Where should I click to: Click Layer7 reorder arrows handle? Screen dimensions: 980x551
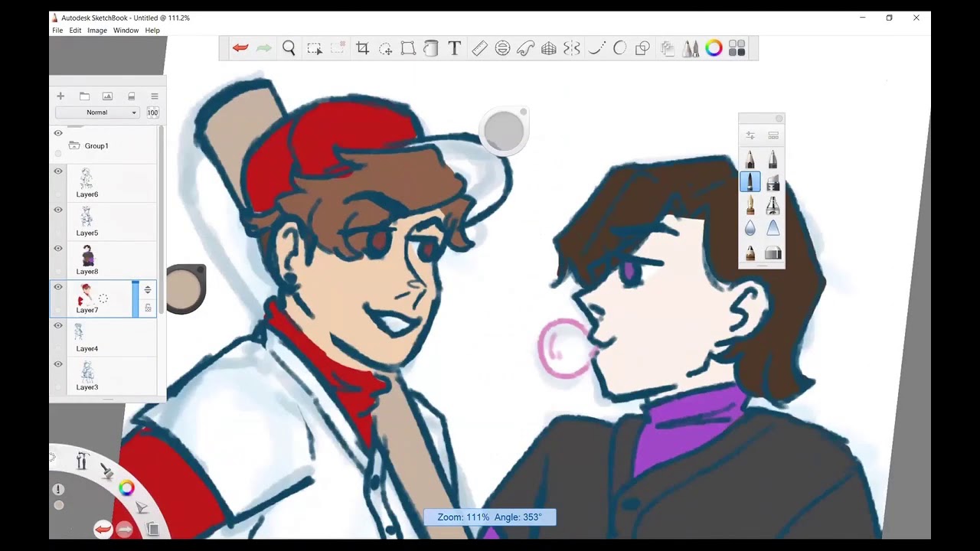148,289
